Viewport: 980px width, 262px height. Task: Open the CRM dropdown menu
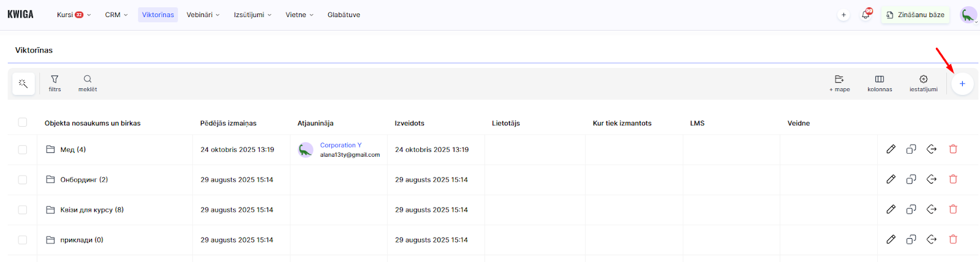[116, 15]
